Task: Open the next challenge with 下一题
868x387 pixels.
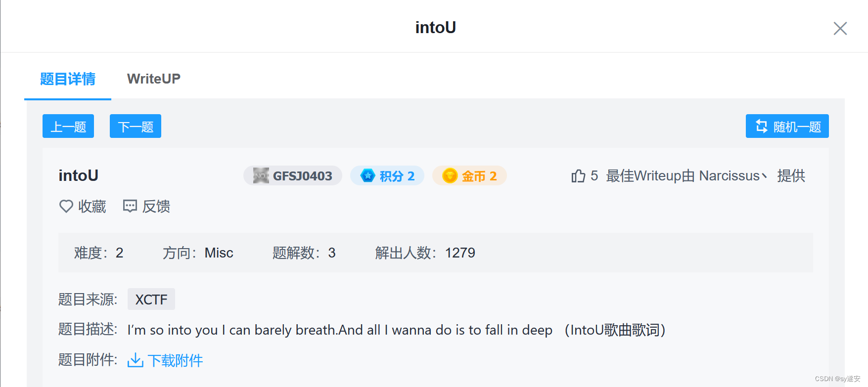Action: coord(135,126)
